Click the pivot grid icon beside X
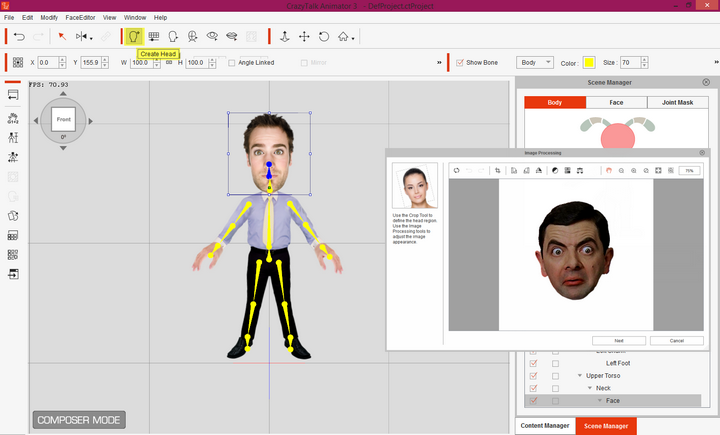Image resolution: width=720 pixels, height=435 pixels. (18, 62)
